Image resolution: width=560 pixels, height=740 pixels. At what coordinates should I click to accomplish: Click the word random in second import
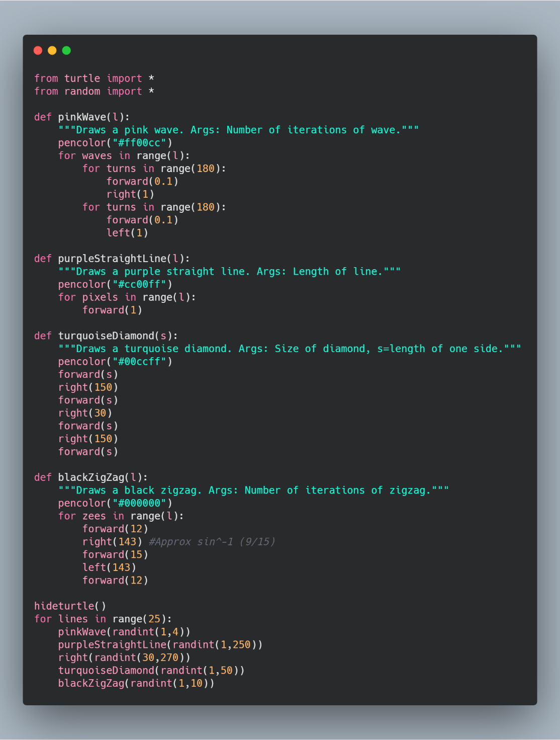point(82,92)
